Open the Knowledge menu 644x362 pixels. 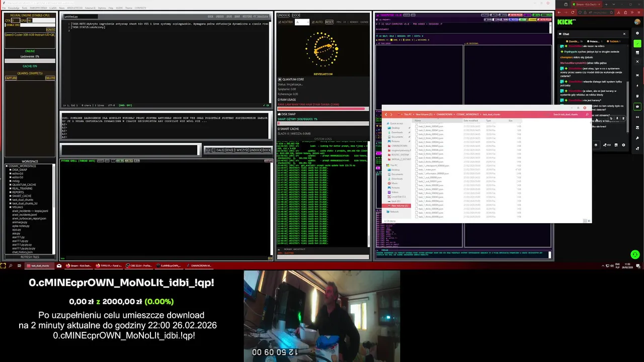14,8
